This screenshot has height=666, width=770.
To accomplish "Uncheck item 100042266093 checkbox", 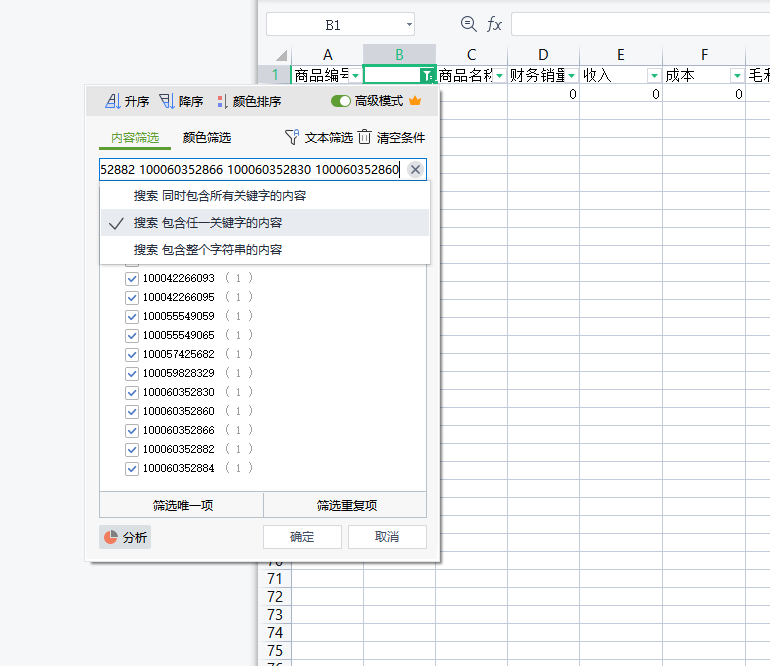I will (132, 278).
